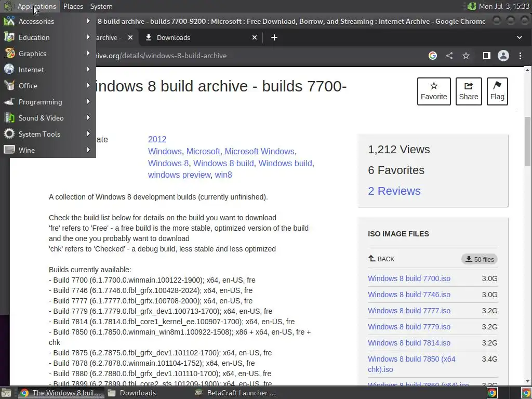Open the Education submenu

pyautogui.click(x=48, y=37)
